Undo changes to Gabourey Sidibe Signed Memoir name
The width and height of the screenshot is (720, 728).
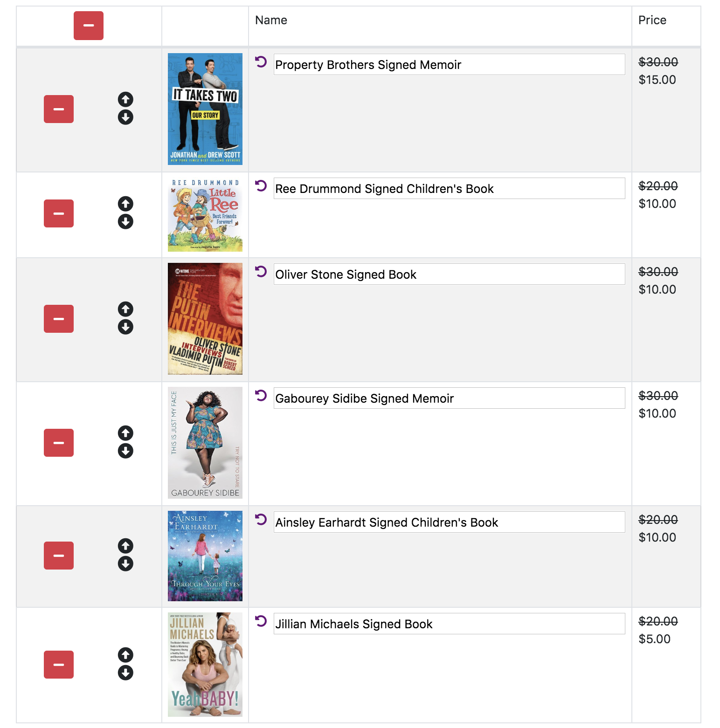pyautogui.click(x=261, y=395)
